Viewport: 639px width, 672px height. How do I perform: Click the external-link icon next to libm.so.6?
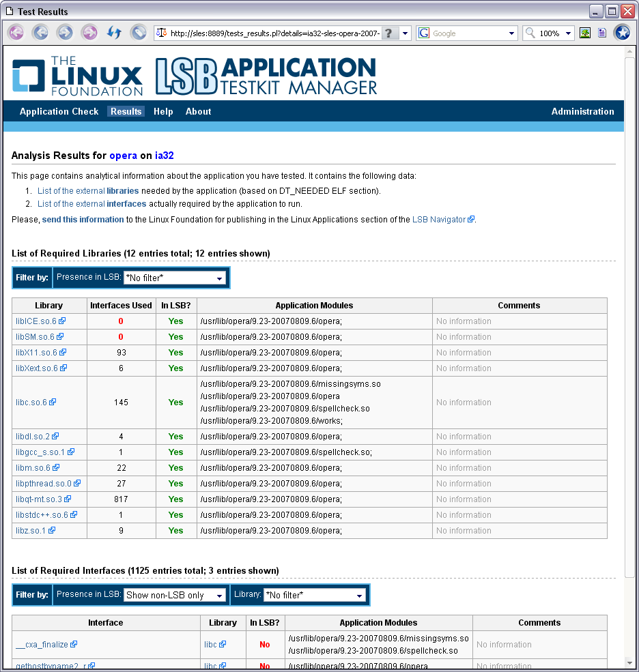point(56,467)
